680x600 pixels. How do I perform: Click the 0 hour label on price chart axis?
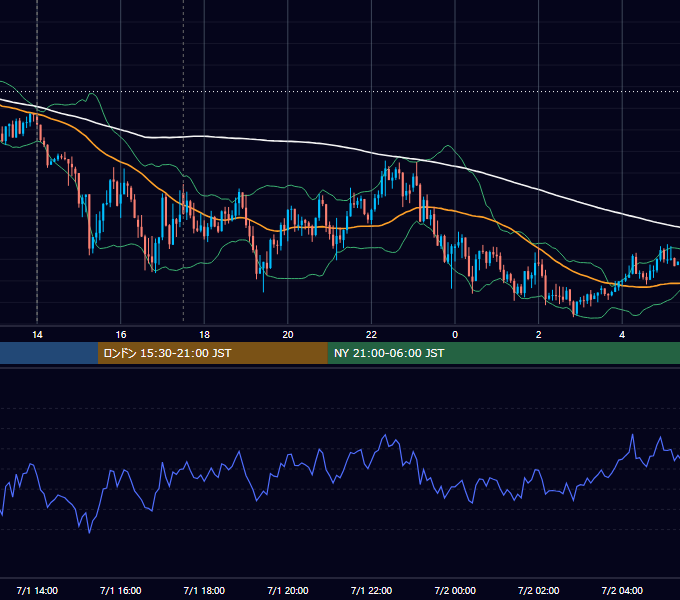[455, 334]
